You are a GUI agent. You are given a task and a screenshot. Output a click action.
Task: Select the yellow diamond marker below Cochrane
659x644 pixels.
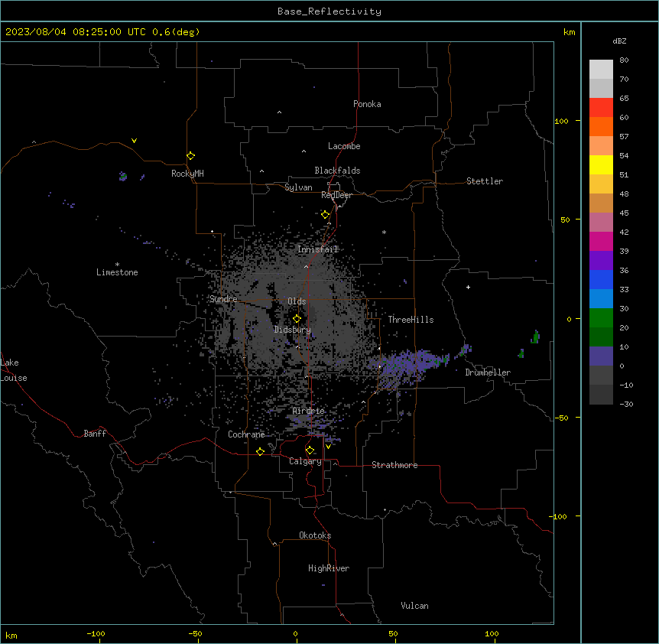point(260,451)
